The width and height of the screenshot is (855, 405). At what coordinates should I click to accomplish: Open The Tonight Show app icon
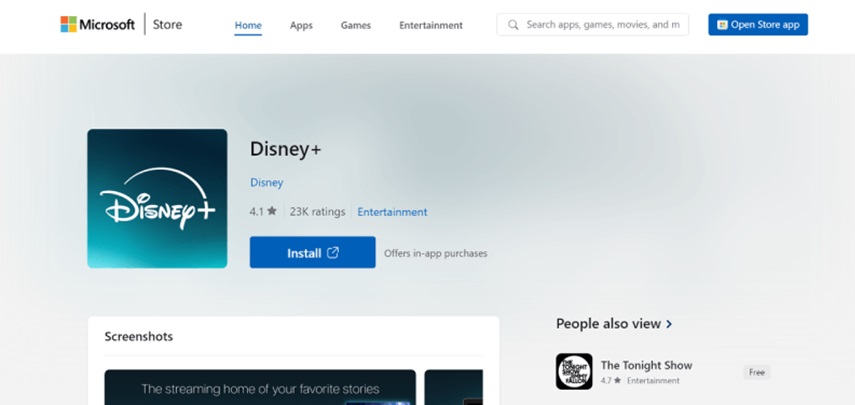pos(574,371)
